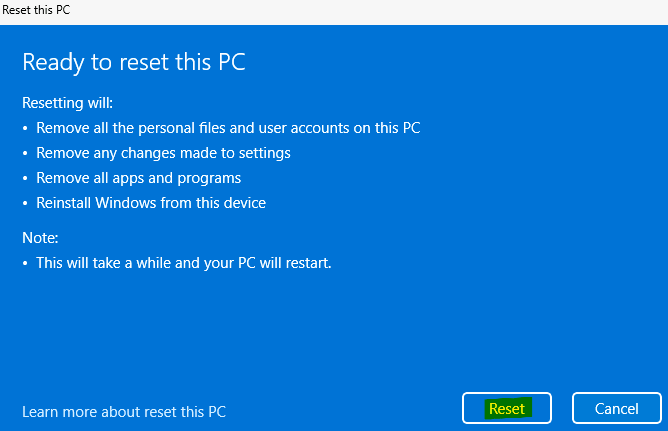The image size is (668, 431).
Task: Cancel the PC reset
Action: tap(616, 408)
